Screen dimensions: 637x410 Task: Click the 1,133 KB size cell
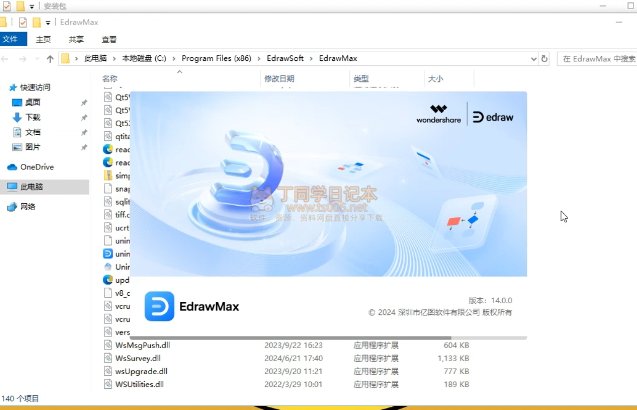[x=453, y=358]
